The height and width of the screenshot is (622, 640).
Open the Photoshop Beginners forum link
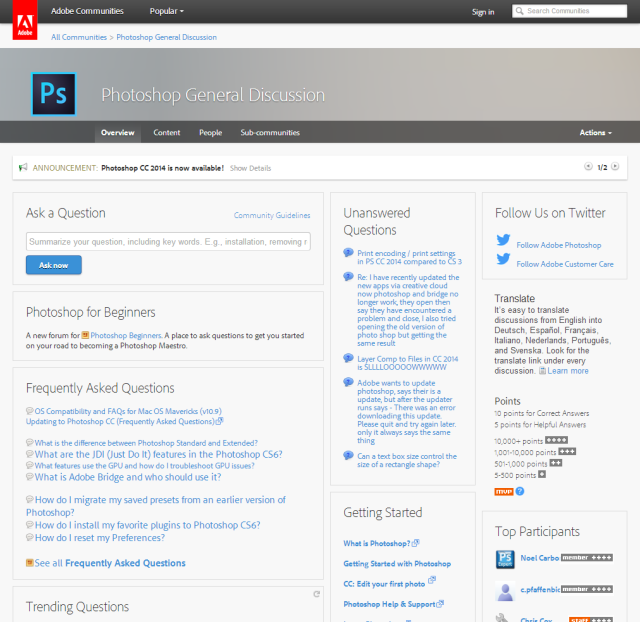click(126, 335)
